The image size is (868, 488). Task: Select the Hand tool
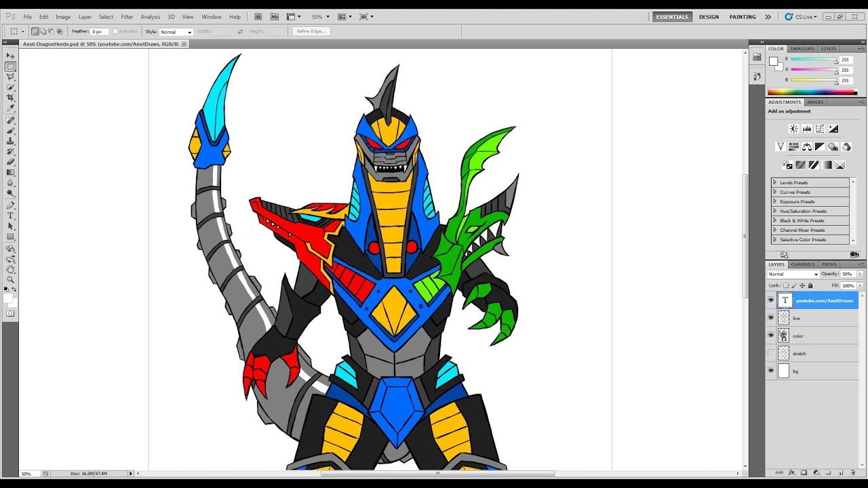10,270
